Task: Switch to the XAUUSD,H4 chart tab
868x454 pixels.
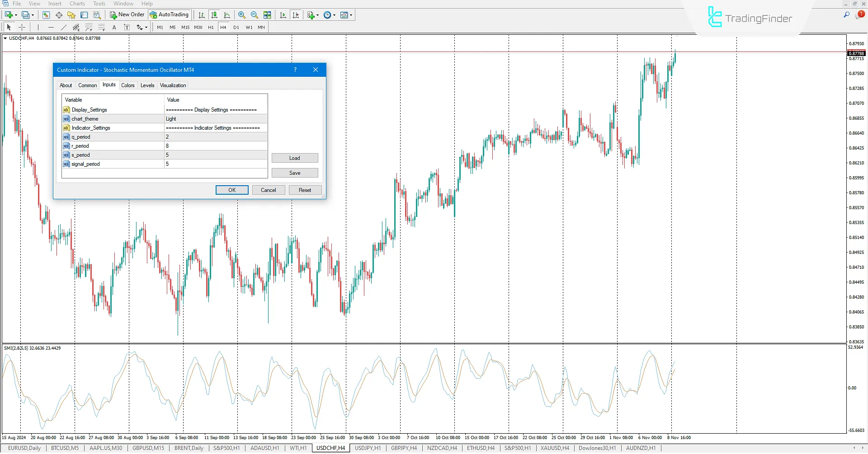Action: point(554,448)
